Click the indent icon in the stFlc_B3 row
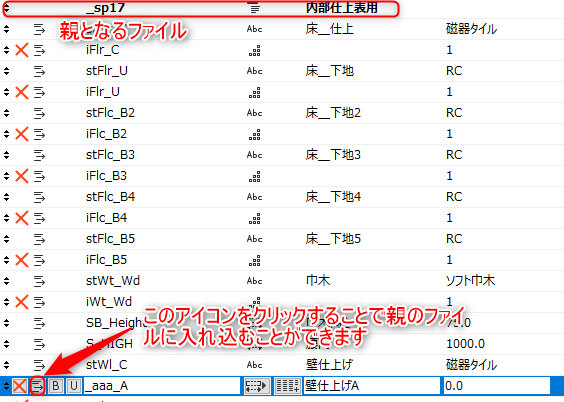 pyautogui.click(x=39, y=155)
